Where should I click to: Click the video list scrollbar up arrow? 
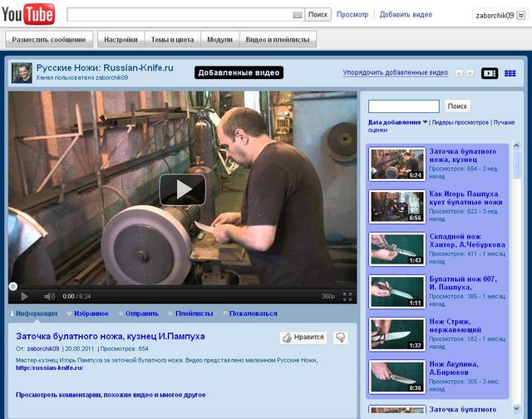coord(516,145)
